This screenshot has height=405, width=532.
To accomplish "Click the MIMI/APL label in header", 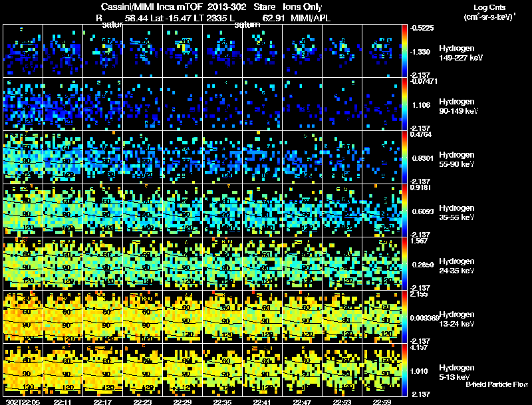I will [x=311, y=19].
